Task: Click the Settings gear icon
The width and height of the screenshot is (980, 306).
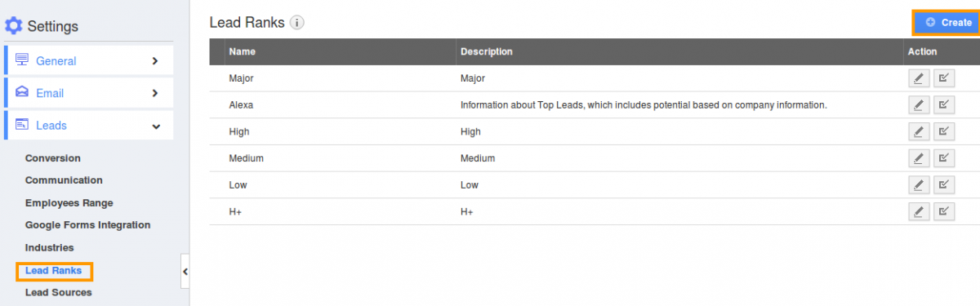Action: [x=14, y=26]
